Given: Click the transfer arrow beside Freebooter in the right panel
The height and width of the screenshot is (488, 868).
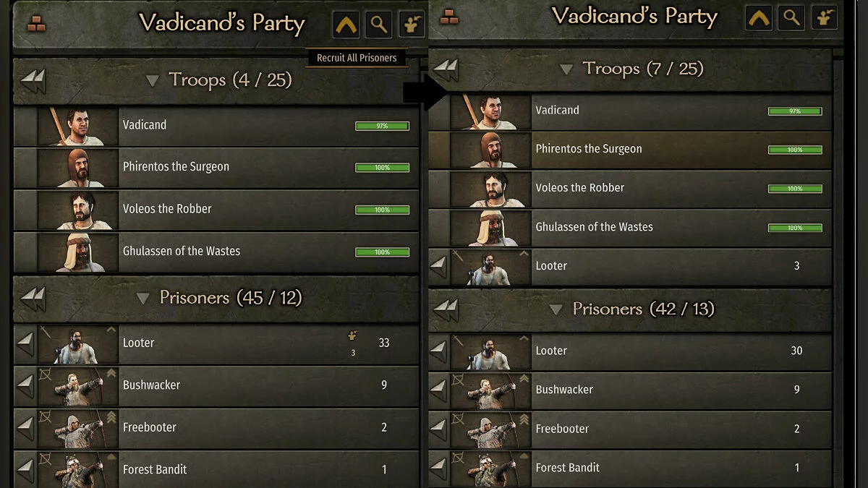Looking at the screenshot, I should (x=438, y=429).
